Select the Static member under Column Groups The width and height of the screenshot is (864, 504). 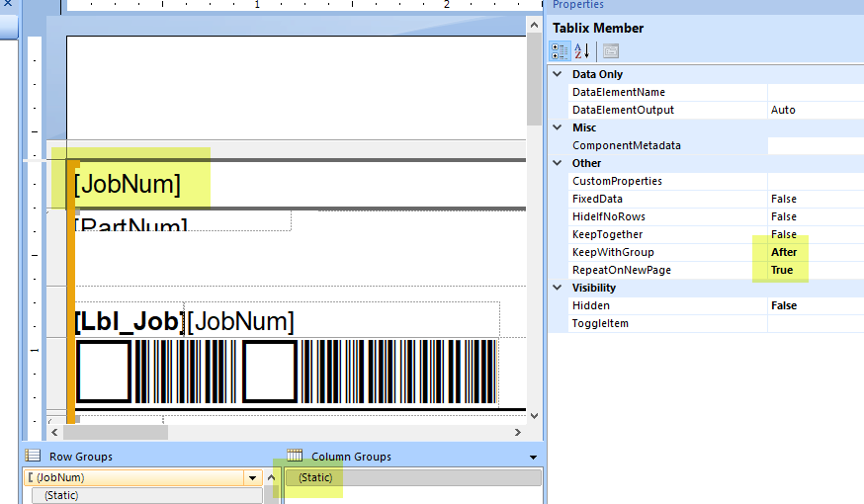coord(413,477)
